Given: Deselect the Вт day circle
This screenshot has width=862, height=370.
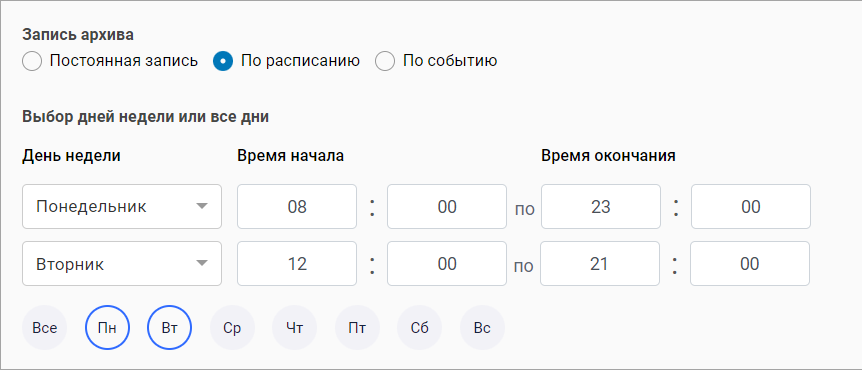Looking at the screenshot, I should 169,328.
